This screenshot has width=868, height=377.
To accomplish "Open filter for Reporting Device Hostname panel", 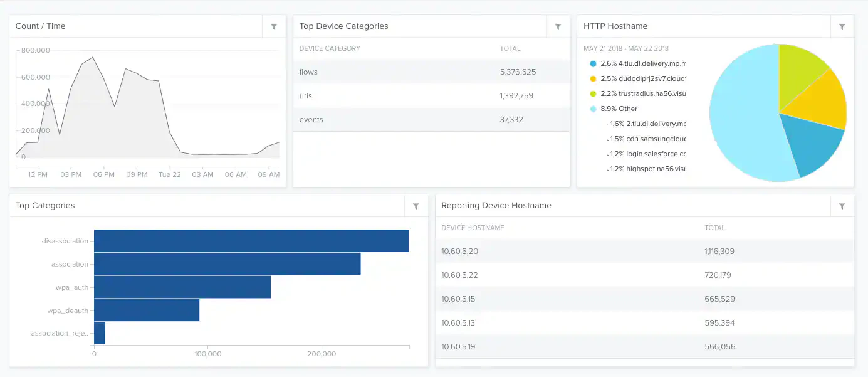I will click(x=842, y=206).
